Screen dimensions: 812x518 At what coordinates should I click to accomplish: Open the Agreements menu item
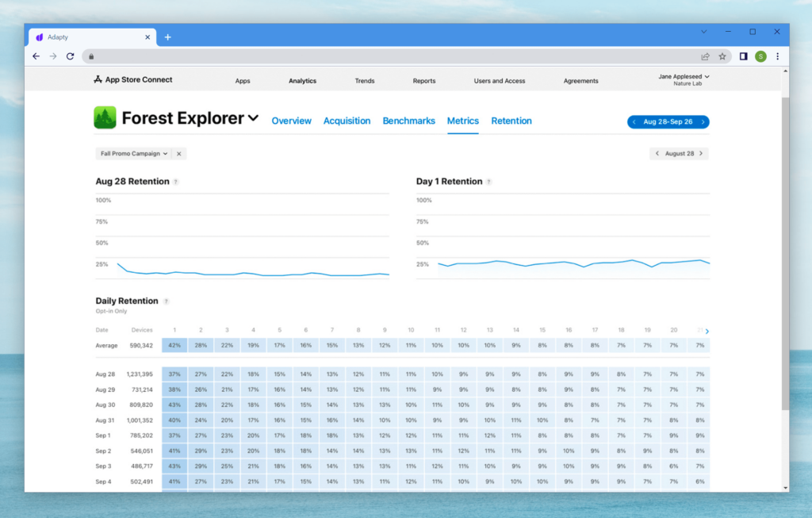click(x=580, y=81)
